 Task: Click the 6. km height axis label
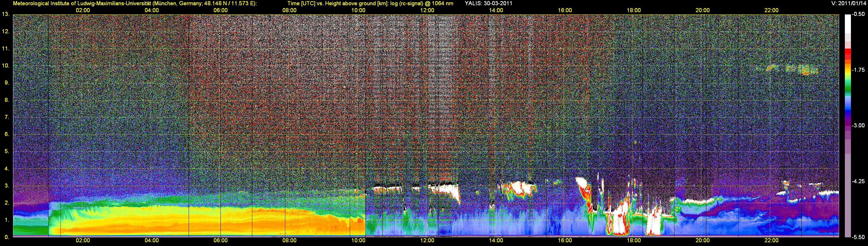coord(7,135)
